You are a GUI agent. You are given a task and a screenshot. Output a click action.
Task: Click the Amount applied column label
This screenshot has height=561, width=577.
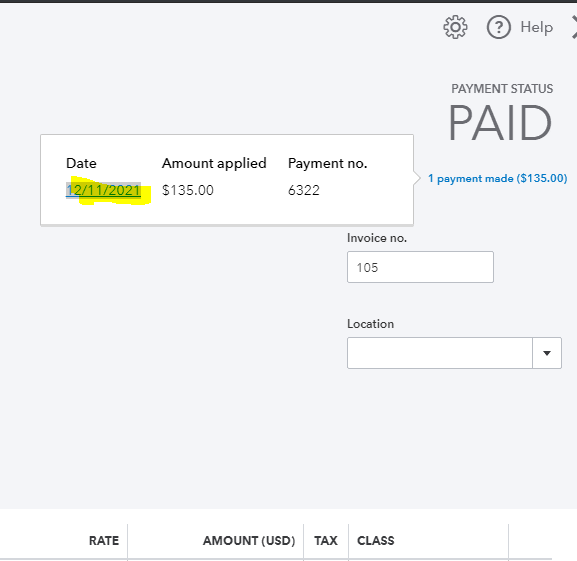click(214, 163)
